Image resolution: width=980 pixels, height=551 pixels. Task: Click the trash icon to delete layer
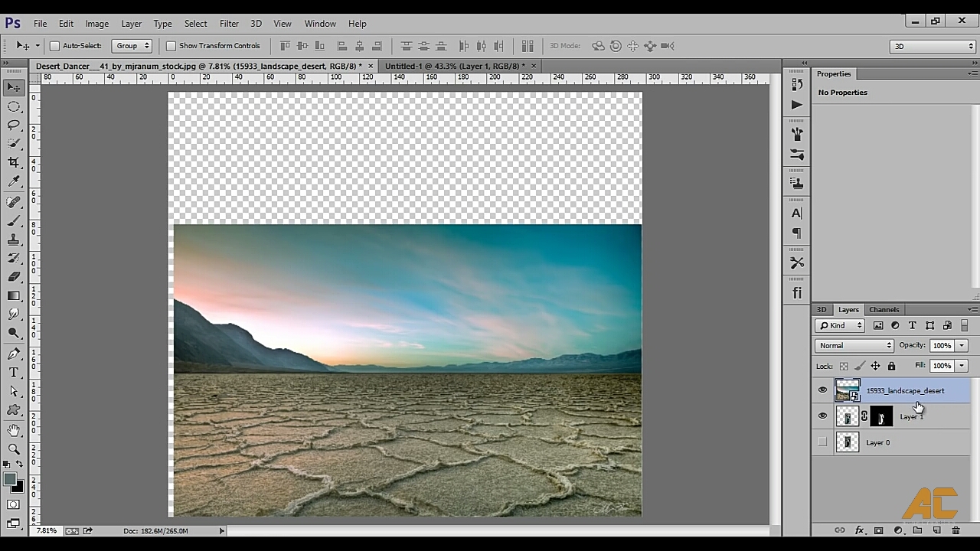coord(955,530)
